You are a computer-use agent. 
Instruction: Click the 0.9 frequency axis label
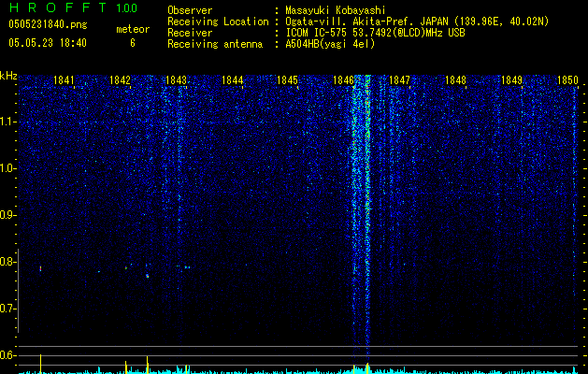(7, 215)
